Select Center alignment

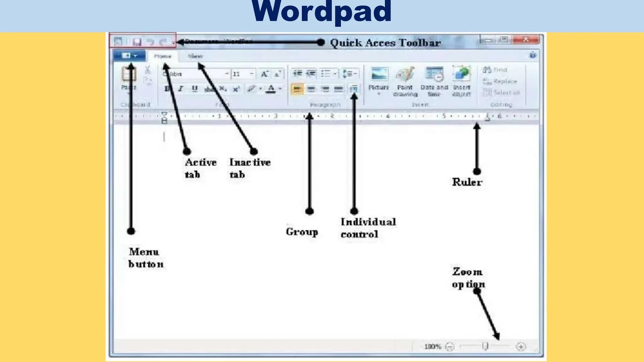(311, 89)
